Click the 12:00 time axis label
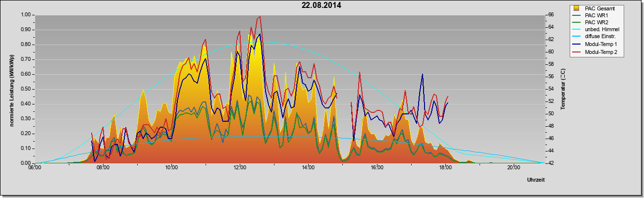Viewport: 644px width, 198px height. 240,167
